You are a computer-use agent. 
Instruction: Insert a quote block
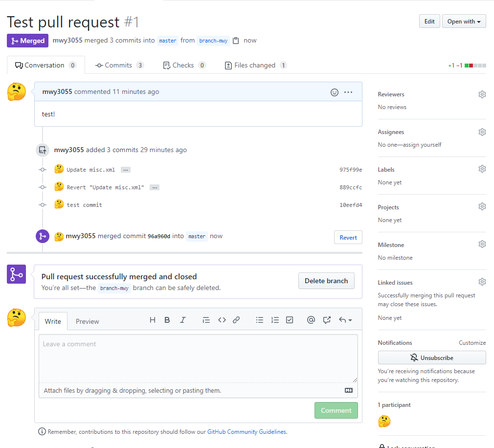pyautogui.click(x=206, y=320)
